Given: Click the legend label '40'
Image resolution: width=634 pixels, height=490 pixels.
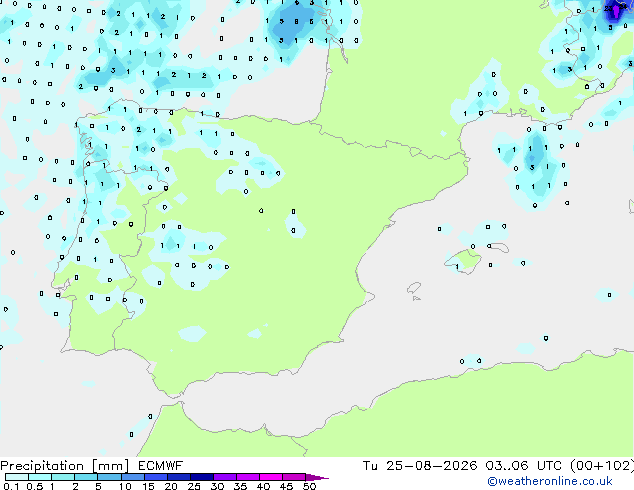Looking at the screenshot, I should click(263, 486).
